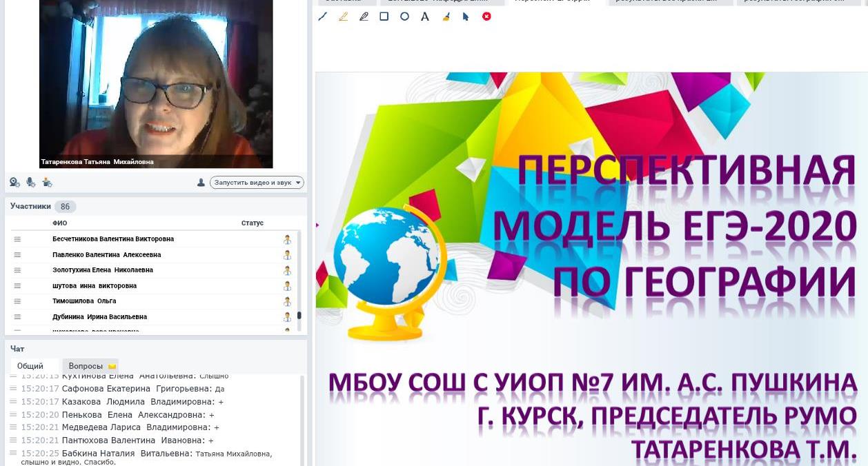This screenshot has width=868, height=466.
Task: Open row menu for Тимошилова Ольга
Action: coord(18,301)
